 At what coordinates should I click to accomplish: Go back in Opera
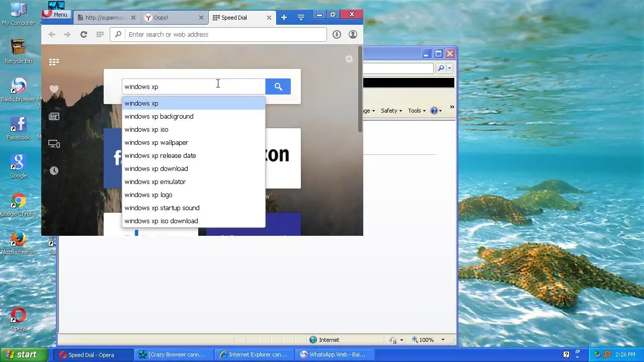pos(52,34)
